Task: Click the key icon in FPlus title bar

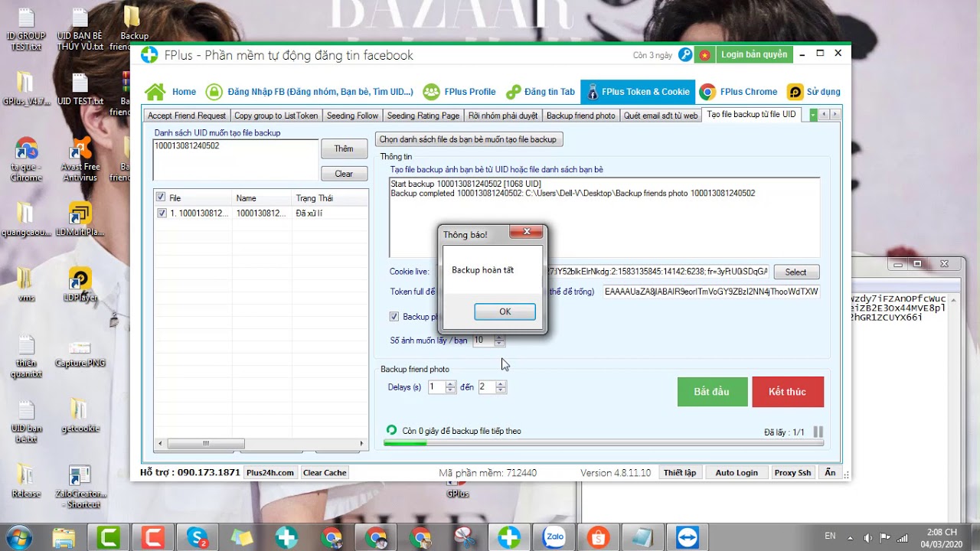Action: coord(685,55)
